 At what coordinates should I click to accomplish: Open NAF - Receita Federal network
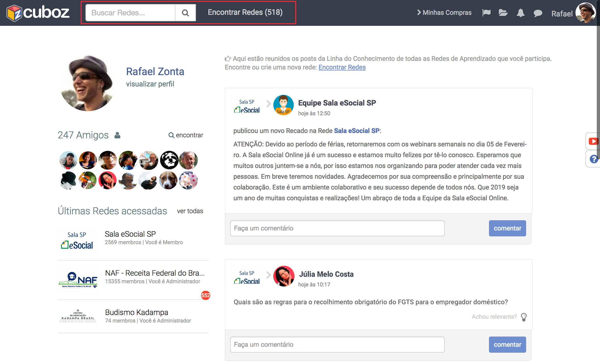tap(154, 273)
